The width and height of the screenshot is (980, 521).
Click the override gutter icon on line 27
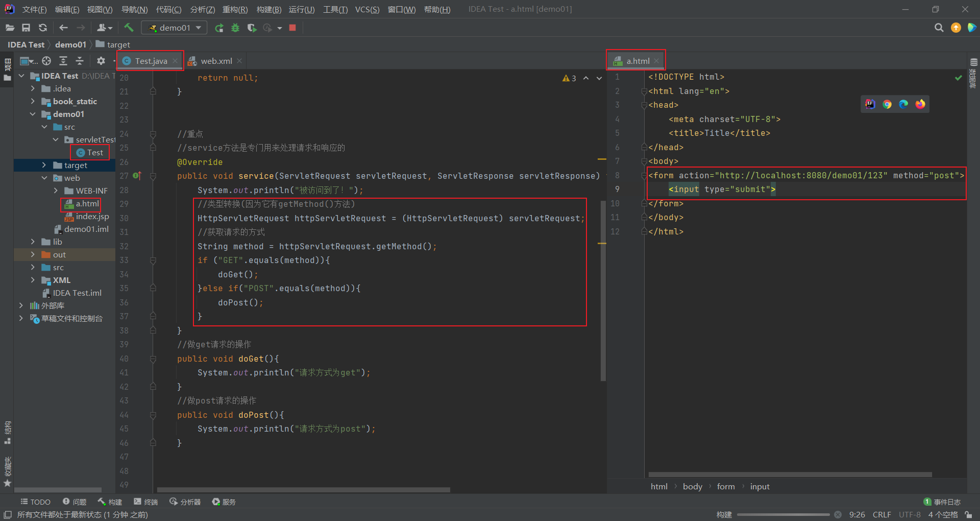click(x=137, y=176)
